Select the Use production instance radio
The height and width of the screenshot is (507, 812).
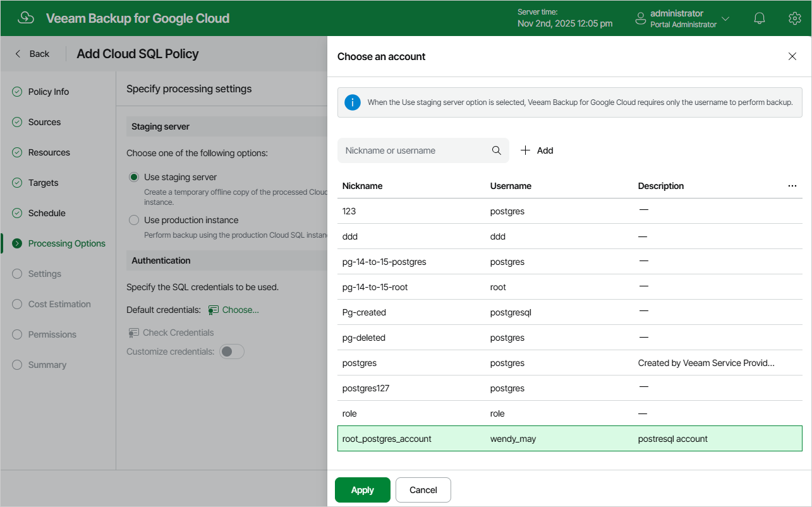click(x=133, y=220)
